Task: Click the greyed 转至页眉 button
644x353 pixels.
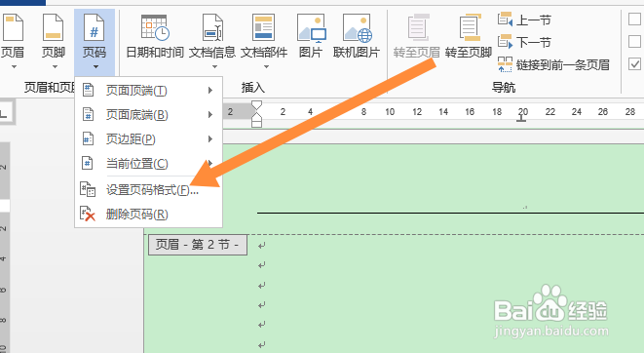Action: pyautogui.click(x=416, y=37)
